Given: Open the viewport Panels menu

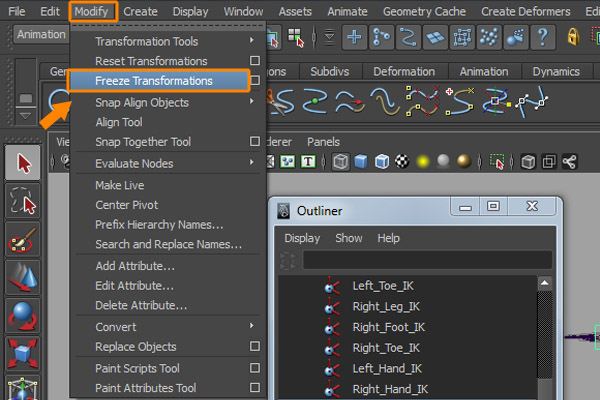Looking at the screenshot, I should (323, 142).
